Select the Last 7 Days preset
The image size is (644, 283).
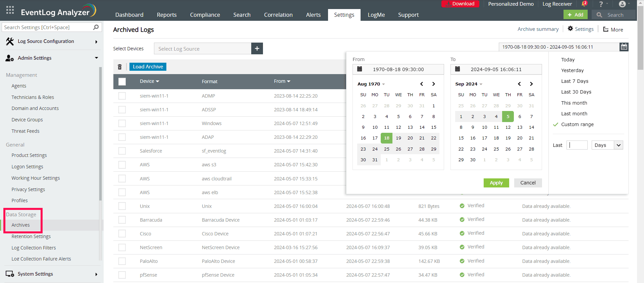575,81
